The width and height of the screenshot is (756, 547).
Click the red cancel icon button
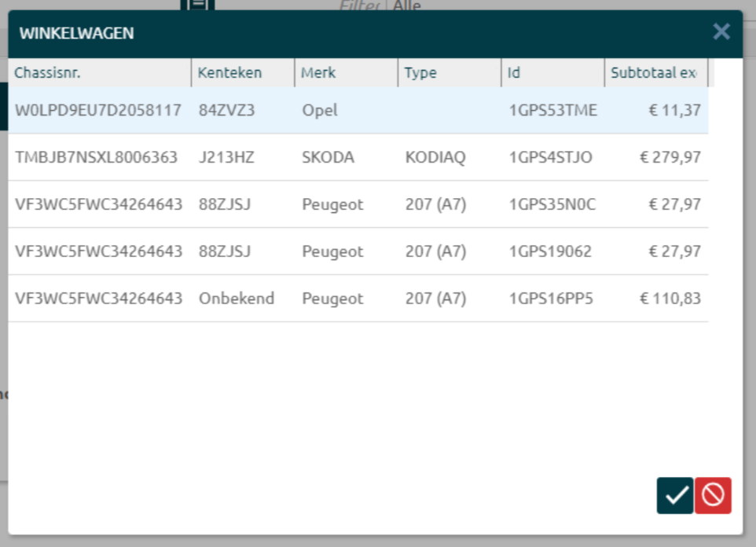pos(713,495)
